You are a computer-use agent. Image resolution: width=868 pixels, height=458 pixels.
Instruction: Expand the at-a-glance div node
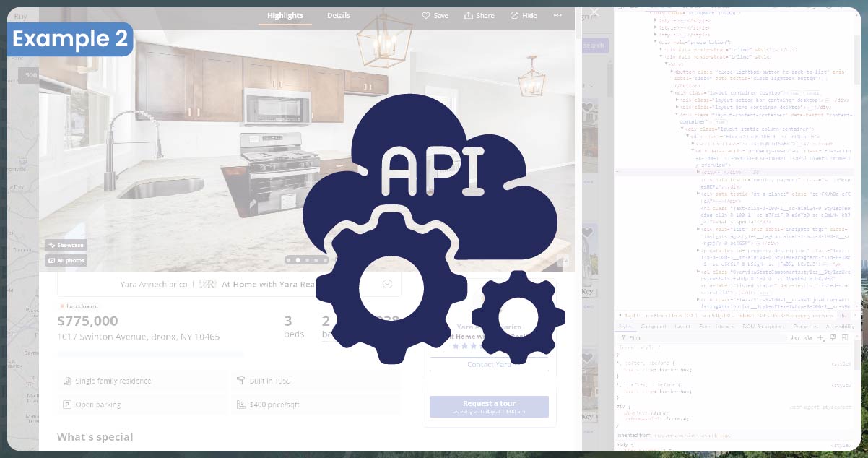coord(698,194)
